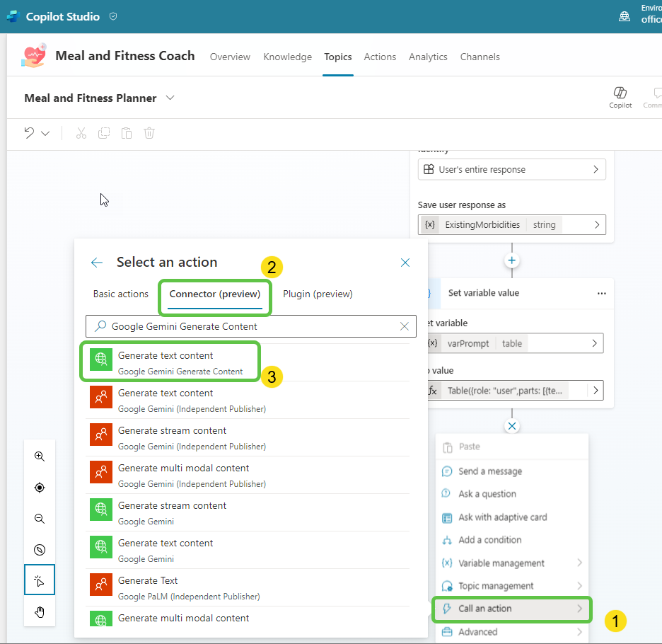The width and height of the screenshot is (662, 644).
Task: Expand the Variable management submenu
Action: [579, 563]
